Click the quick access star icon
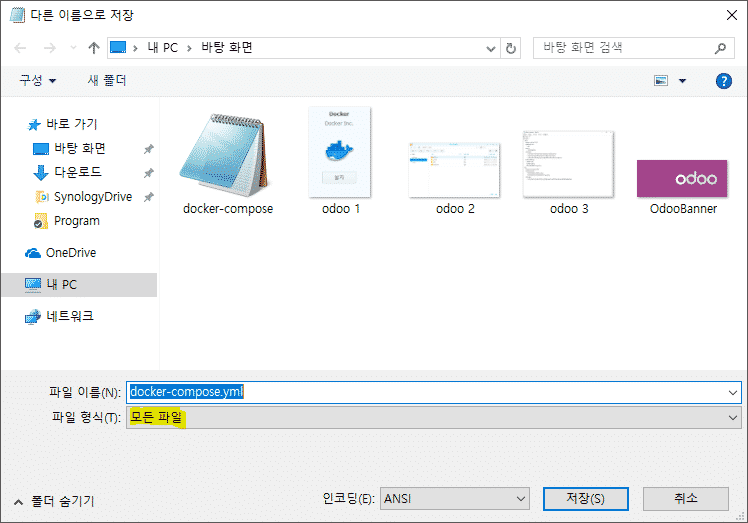This screenshot has width=748, height=523. (x=34, y=125)
